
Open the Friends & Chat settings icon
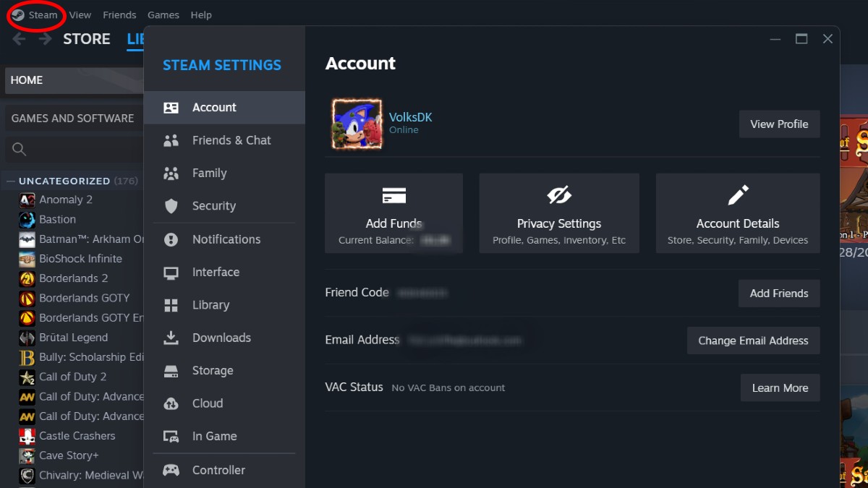[171, 140]
